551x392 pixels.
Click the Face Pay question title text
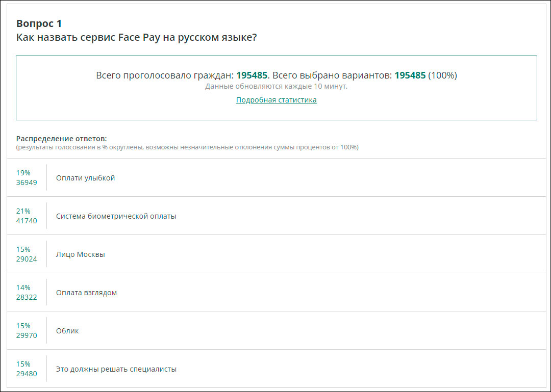(136, 38)
